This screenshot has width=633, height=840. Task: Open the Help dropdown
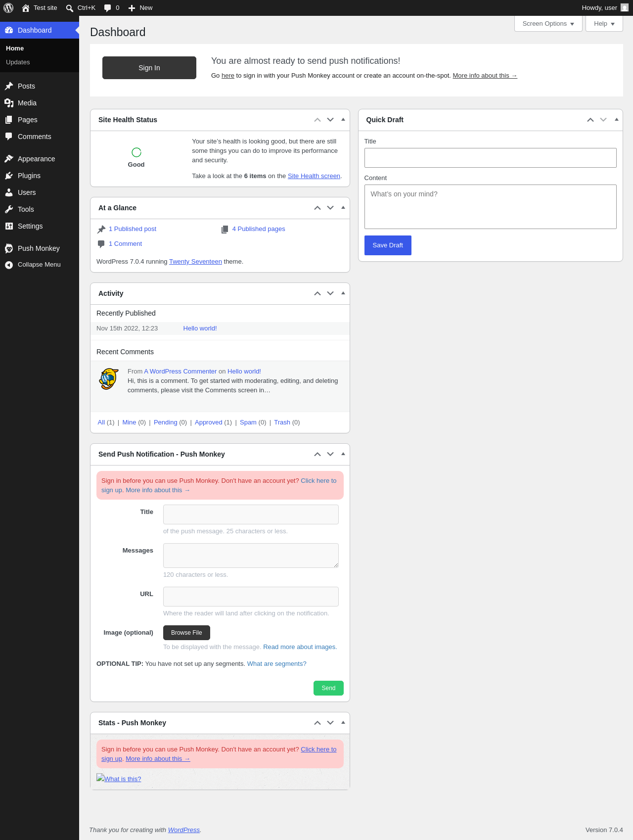click(604, 24)
